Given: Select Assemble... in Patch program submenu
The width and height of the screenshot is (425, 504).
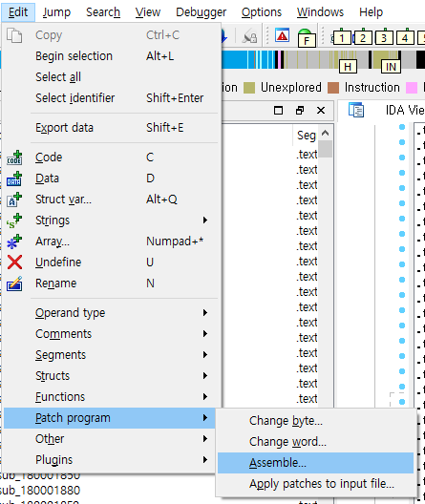Looking at the screenshot, I should pos(316,463).
